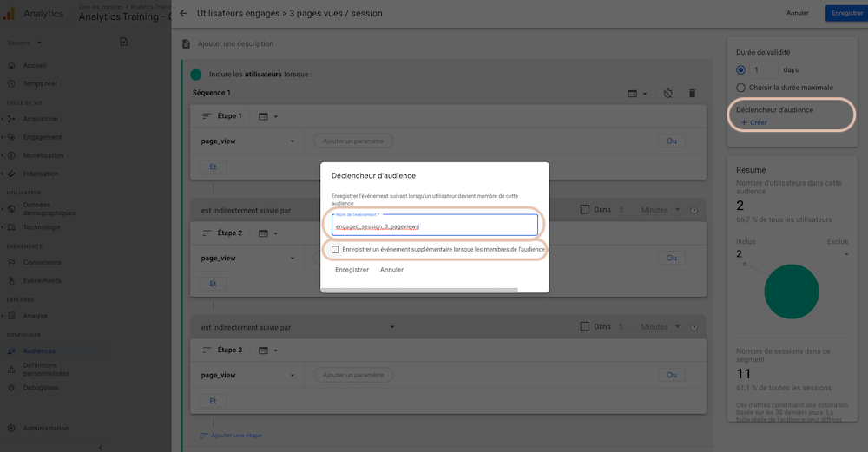Select 'Choisir la durée maximale' radio button
The height and width of the screenshot is (452, 868).
click(740, 88)
